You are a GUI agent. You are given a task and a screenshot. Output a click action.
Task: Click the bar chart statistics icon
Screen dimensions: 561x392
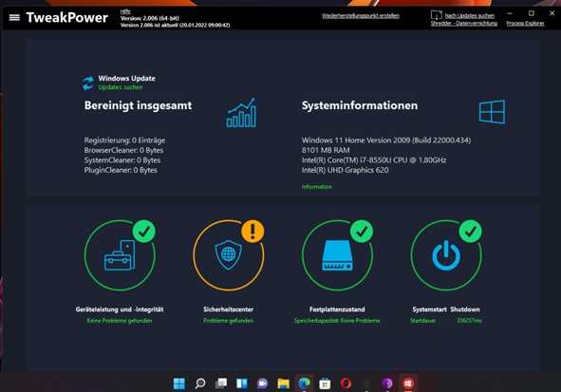(x=241, y=113)
